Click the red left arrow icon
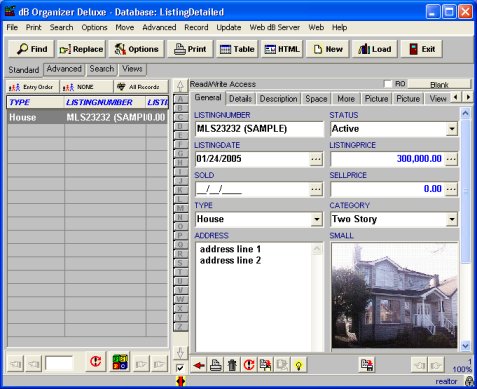The width and height of the screenshot is (477, 389). tap(199, 365)
